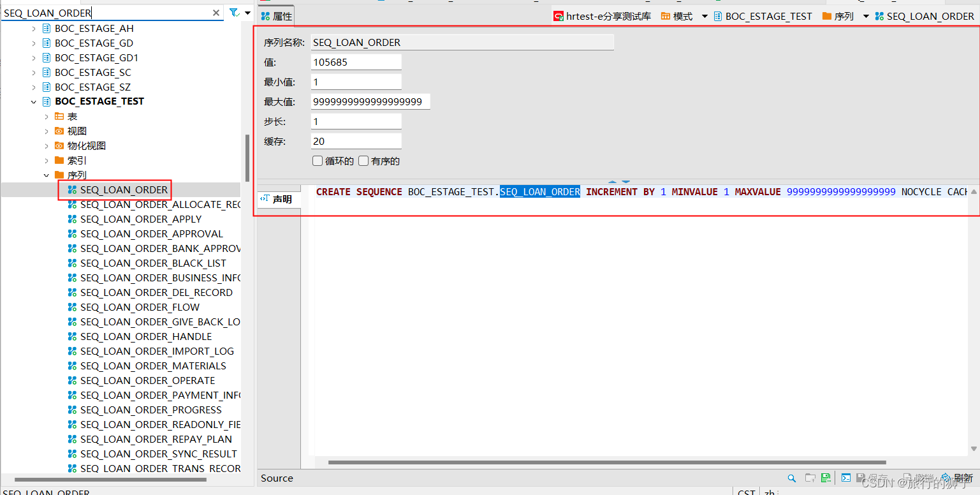Click the SEQ_LOAN_ORDER_HANDLE sequence icon
The width and height of the screenshot is (980, 495).
pos(72,337)
